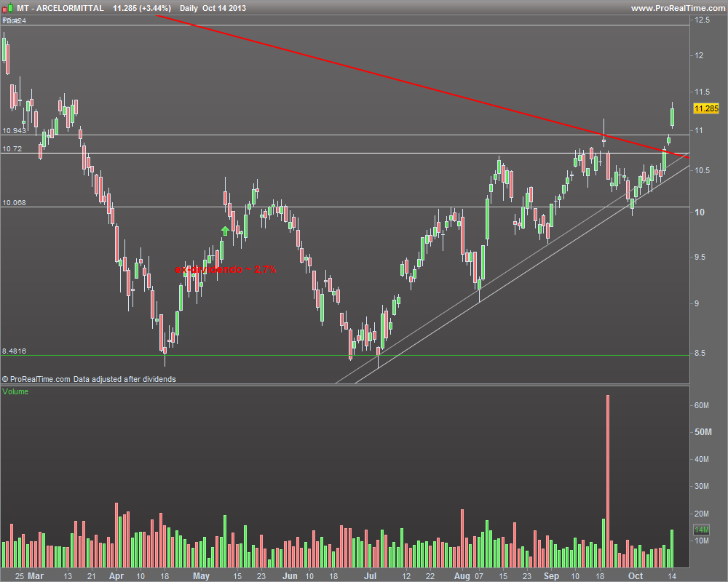Click the Apr label on time axis
This screenshot has height=582, width=728.
116,576
